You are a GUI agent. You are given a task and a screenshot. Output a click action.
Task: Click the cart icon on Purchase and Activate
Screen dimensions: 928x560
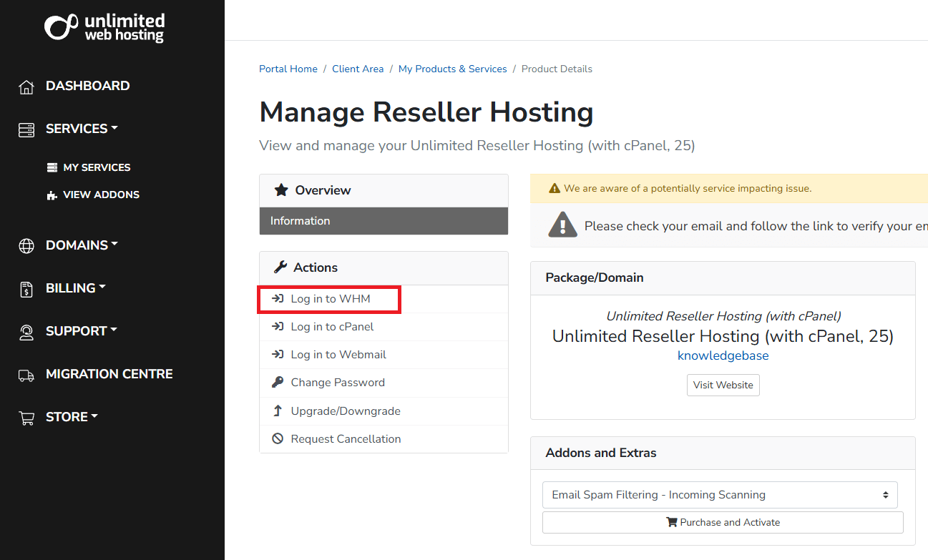(671, 522)
